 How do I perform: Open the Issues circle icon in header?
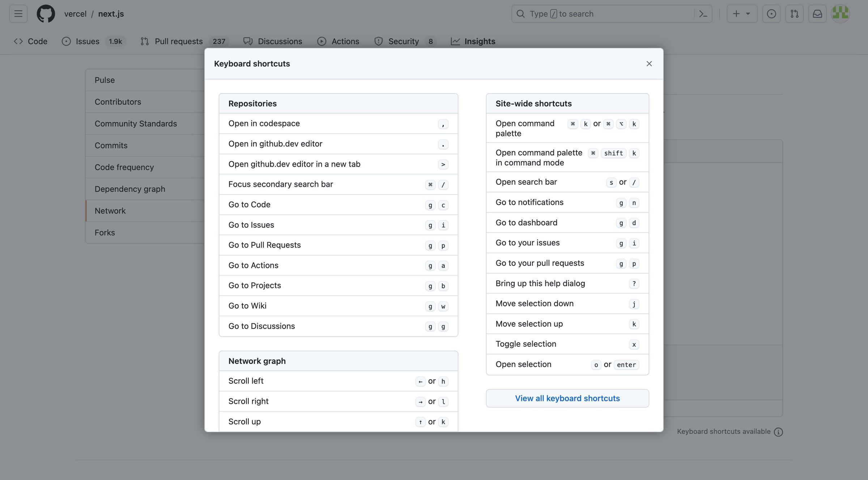tap(771, 14)
